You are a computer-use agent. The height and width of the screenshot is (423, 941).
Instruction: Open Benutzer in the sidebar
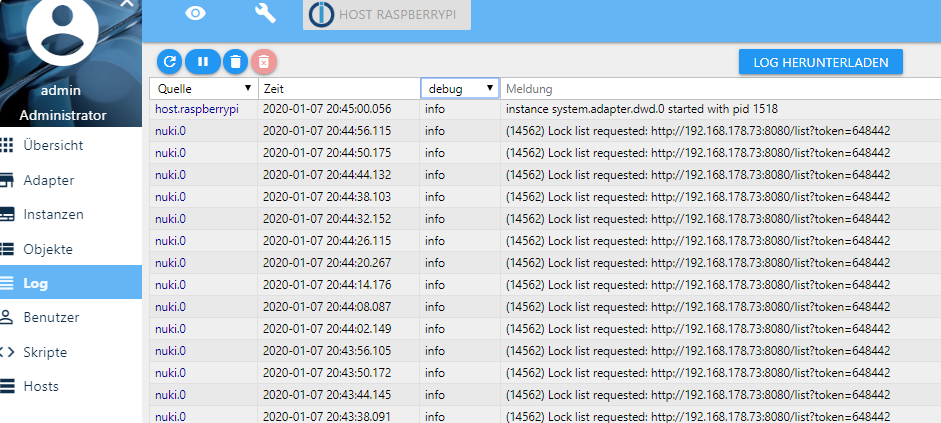click(71, 317)
